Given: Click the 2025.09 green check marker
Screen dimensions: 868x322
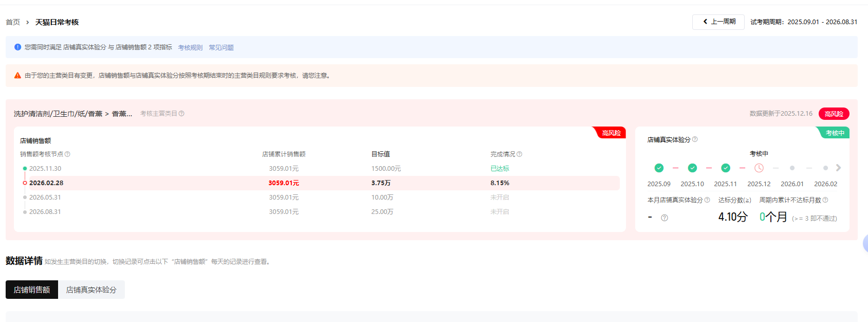Looking at the screenshot, I should tap(659, 168).
